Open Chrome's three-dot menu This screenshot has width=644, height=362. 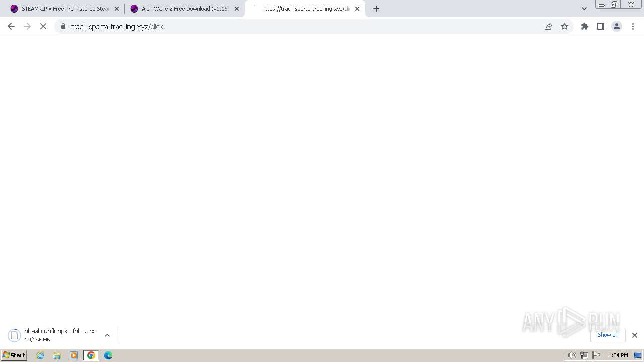[x=633, y=26]
